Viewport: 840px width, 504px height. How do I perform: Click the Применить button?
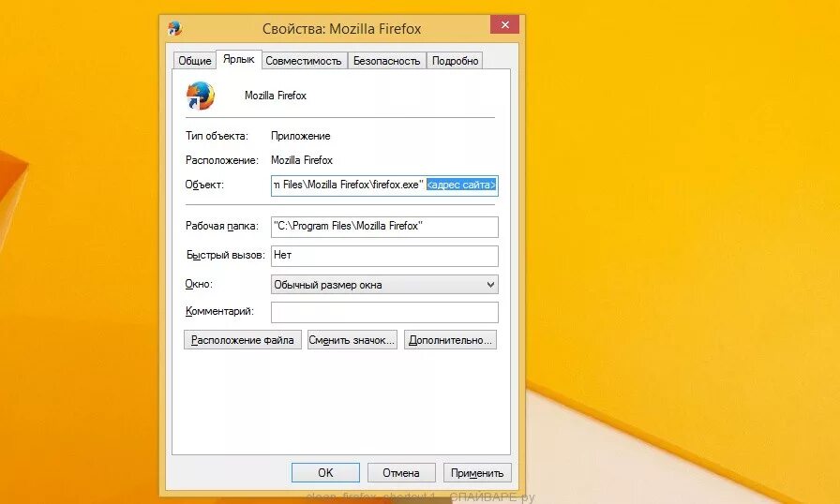coord(477,473)
